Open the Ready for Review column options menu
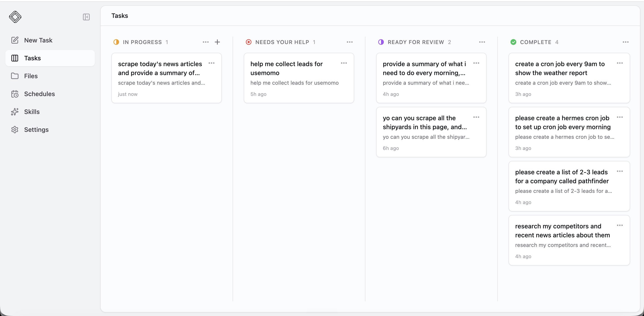The width and height of the screenshot is (644, 316). [482, 42]
